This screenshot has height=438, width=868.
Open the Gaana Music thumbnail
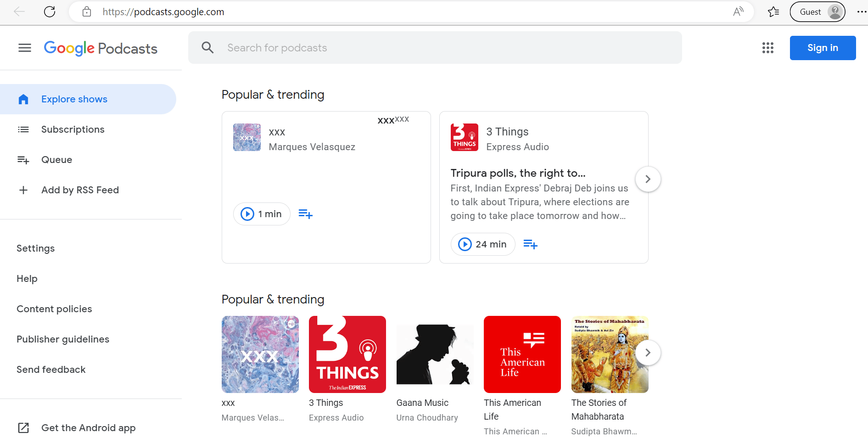coord(435,354)
